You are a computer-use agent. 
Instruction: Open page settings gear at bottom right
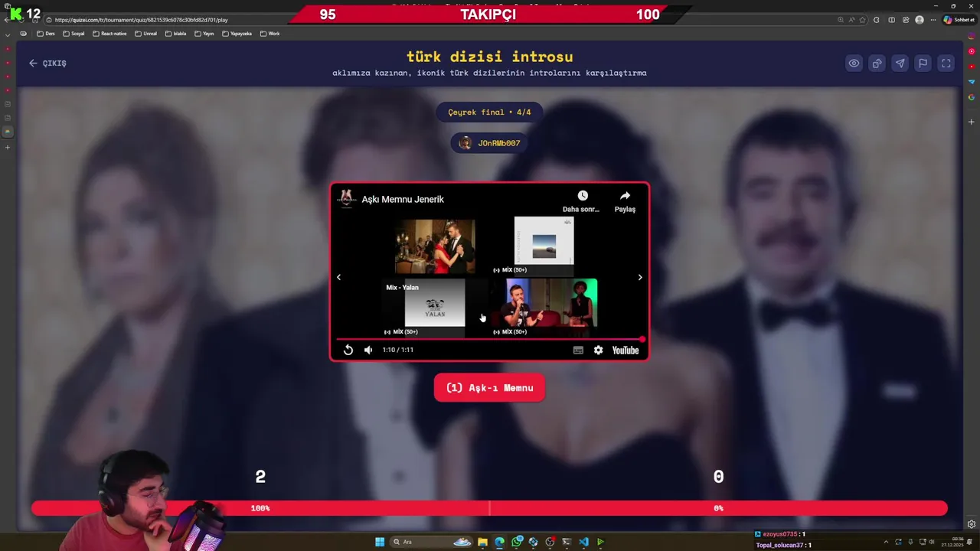972,524
